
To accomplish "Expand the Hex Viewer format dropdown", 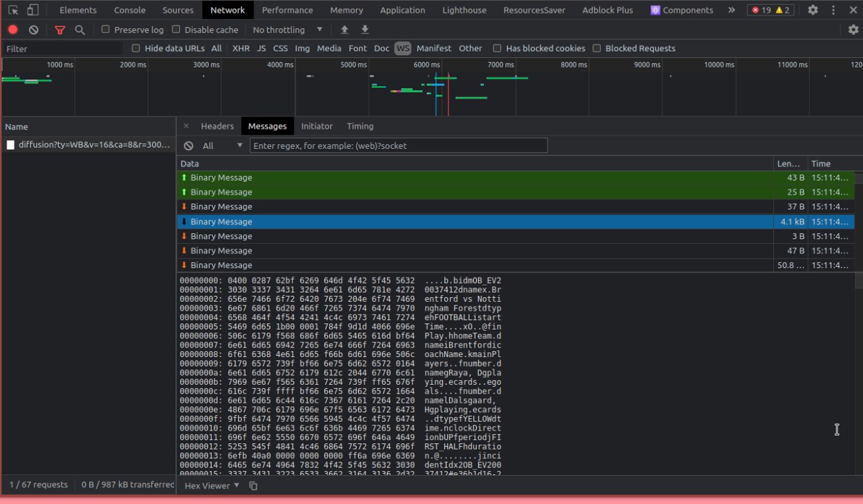I will [212, 486].
